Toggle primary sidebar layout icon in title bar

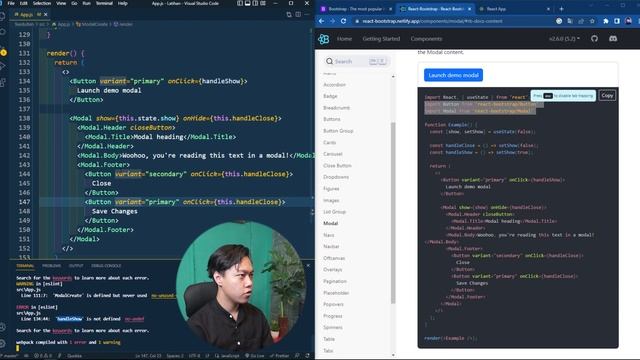pyautogui.click(x=240, y=3)
